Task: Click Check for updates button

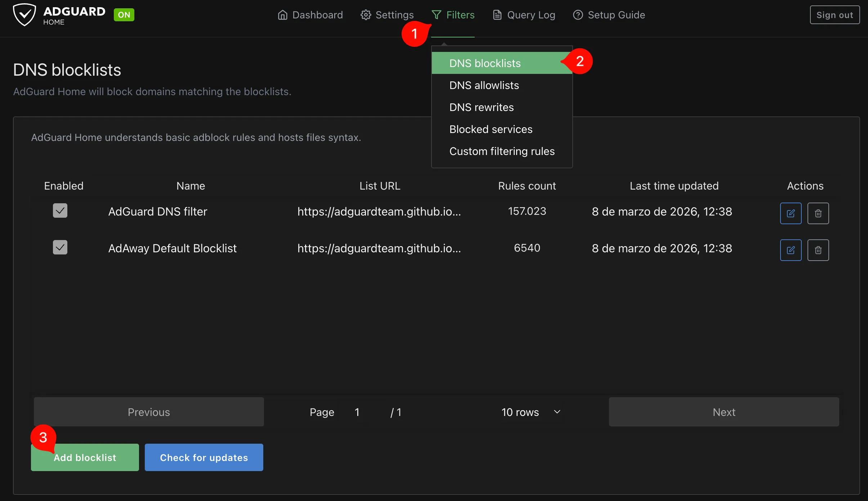Action: pyautogui.click(x=204, y=457)
